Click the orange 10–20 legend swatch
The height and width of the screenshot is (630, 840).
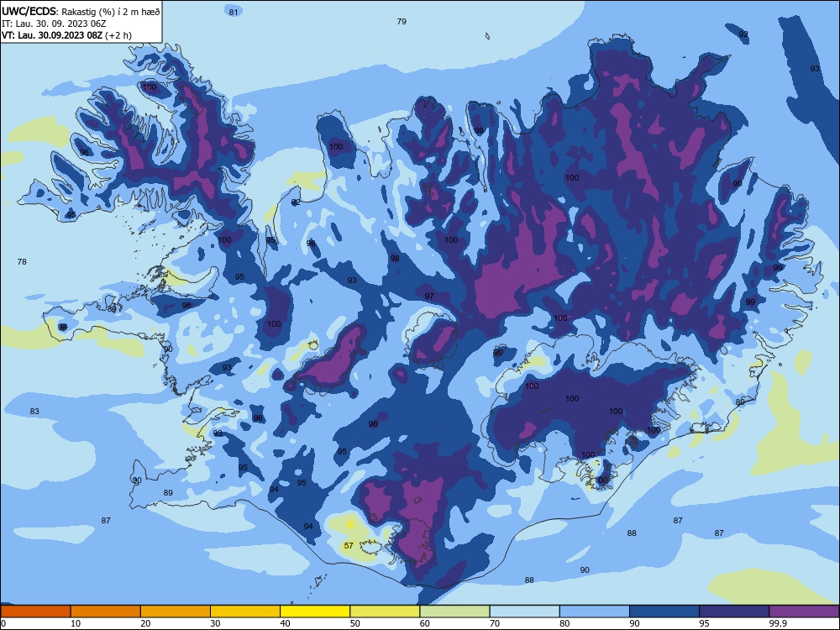[x=106, y=612]
